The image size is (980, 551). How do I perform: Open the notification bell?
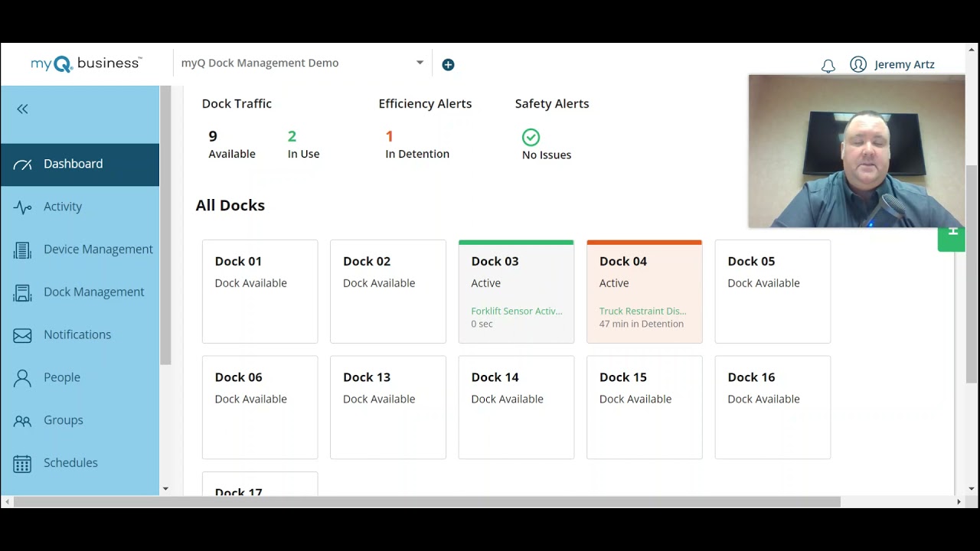(828, 66)
